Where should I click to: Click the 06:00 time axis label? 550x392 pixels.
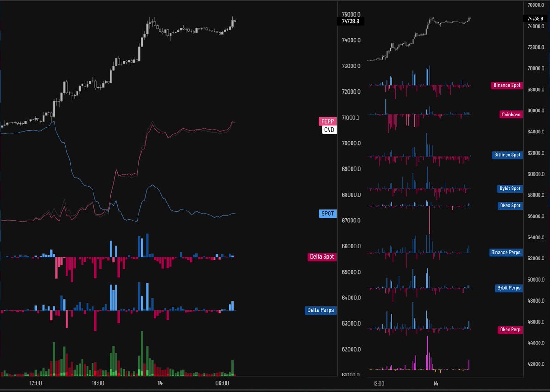(222, 383)
